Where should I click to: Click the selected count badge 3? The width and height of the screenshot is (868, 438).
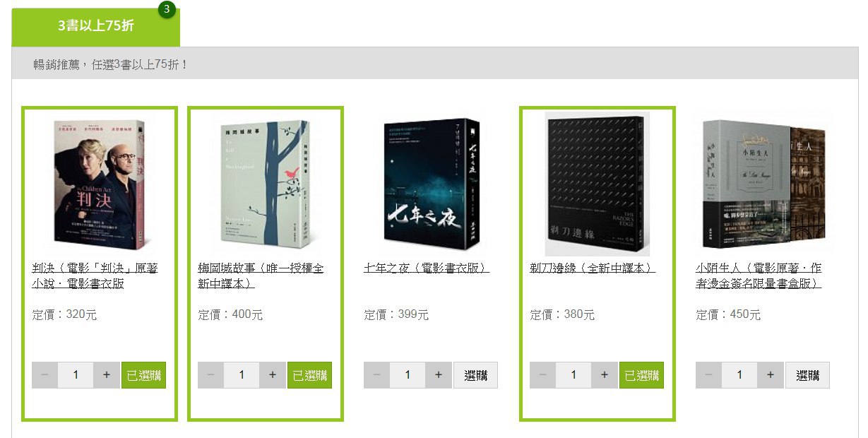[x=167, y=9]
